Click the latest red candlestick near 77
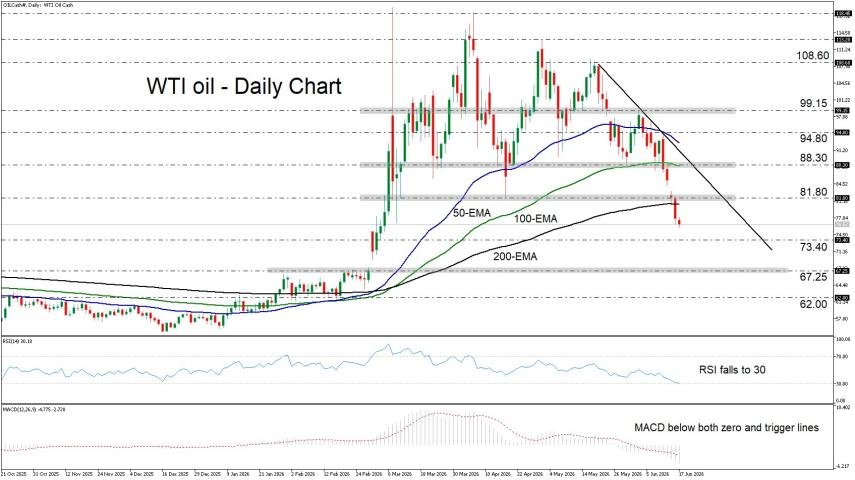The image size is (855, 480). (679, 221)
